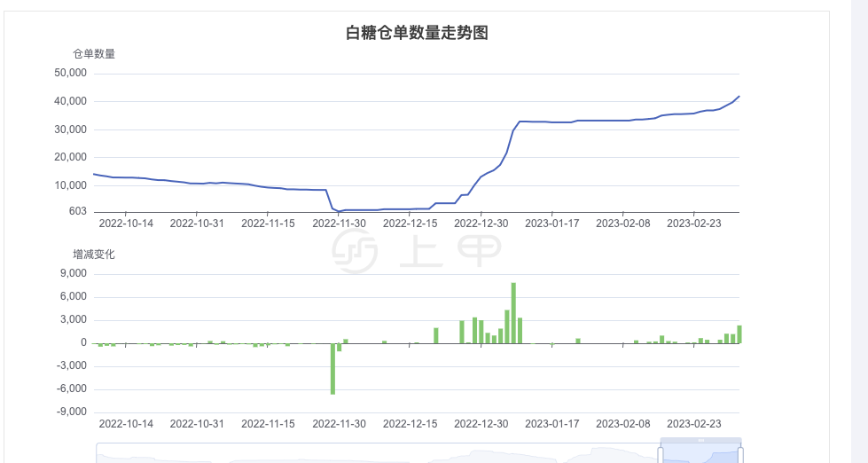Select the last green bar on the far right
Screen dimensions: 868x463
739,334
